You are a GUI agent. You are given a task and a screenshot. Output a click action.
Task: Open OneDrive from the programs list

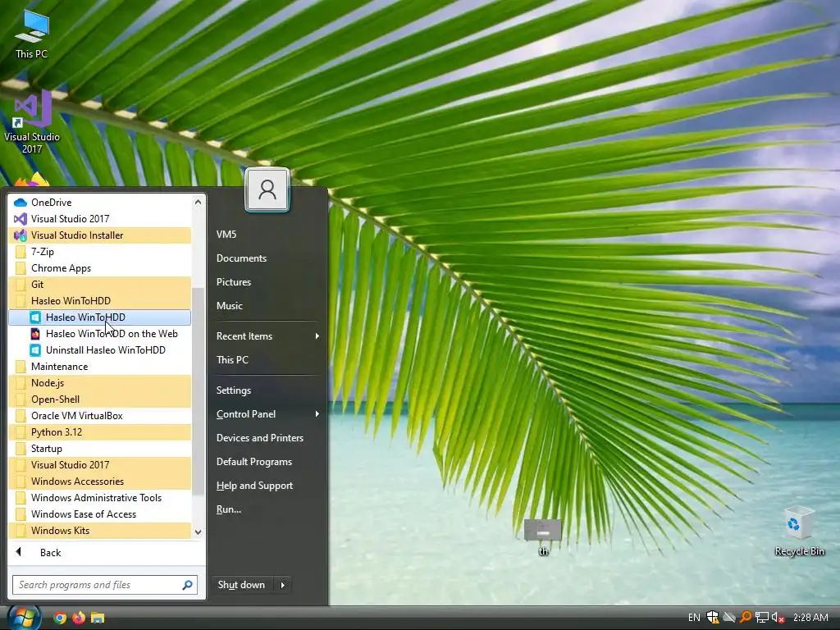[x=99, y=202]
